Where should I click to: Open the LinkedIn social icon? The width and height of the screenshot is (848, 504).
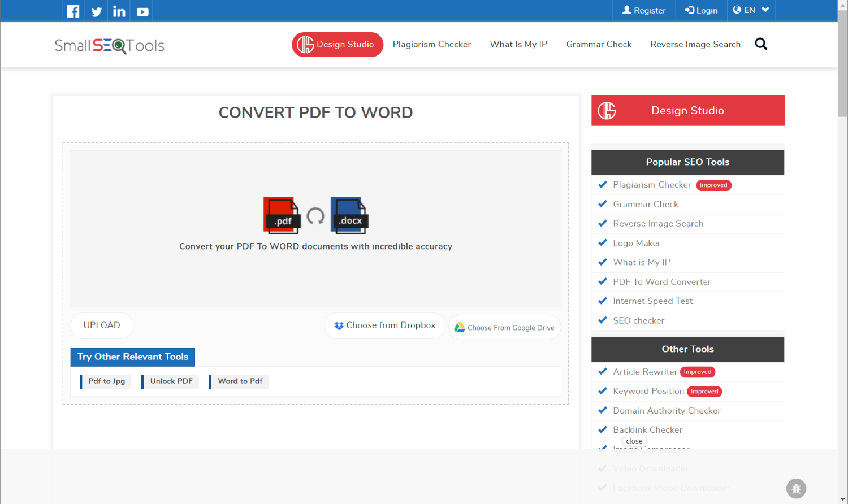(119, 11)
